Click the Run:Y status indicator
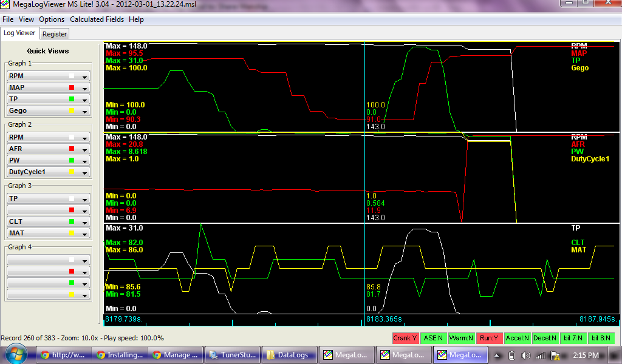Viewport: 622px width, 364px height. click(489, 338)
